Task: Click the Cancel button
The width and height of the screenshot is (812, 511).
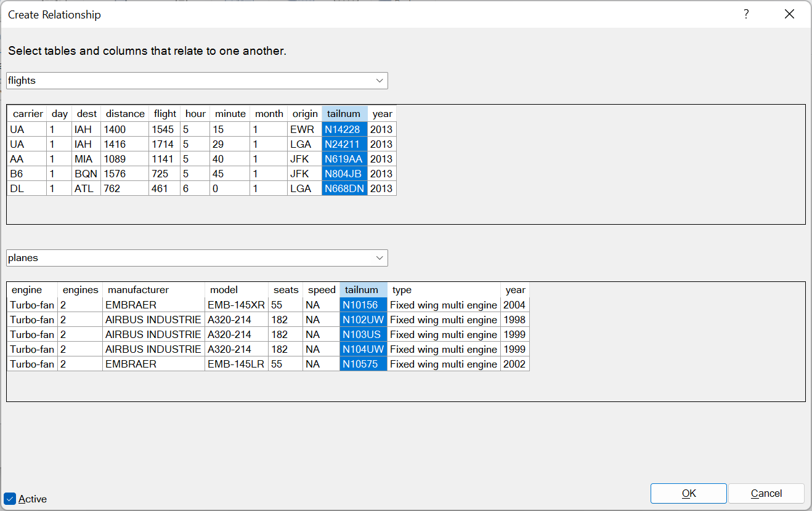Action: [766, 493]
